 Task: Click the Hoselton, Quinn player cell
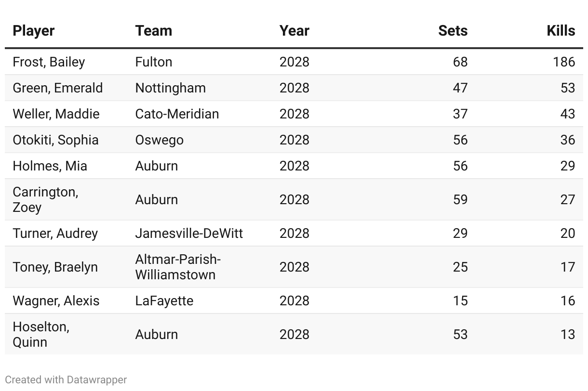click(x=41, y=334)
